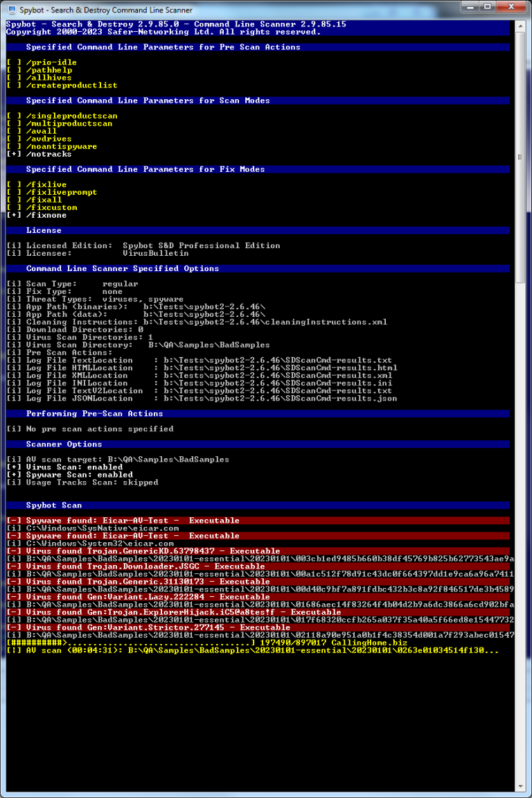This screenshot has height=798, width=532.
Task: Click the Gen:Trojan.ExplorerHijack detection line
Action: pos(258,611)
